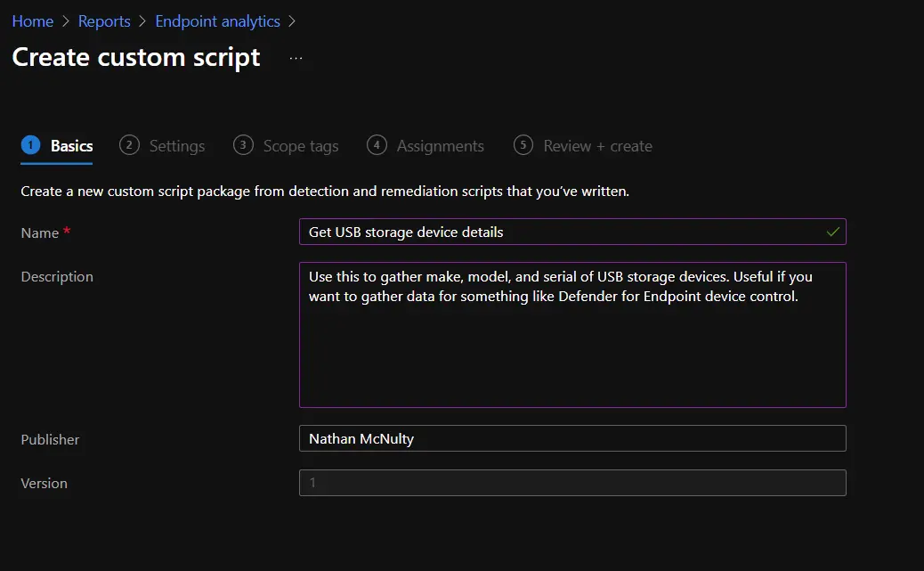Open the Reports breadcrumb link
The image size is (924, 571).
(x=104, y=21)
